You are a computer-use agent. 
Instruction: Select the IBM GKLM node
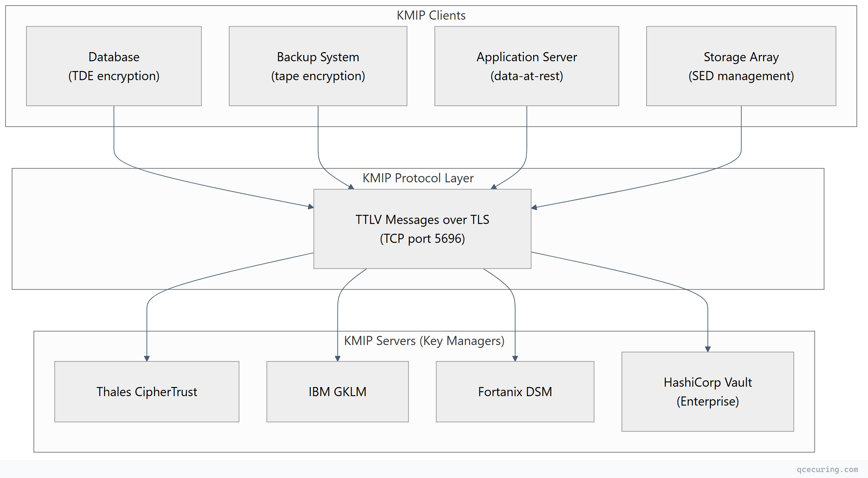tap(337, 392)
